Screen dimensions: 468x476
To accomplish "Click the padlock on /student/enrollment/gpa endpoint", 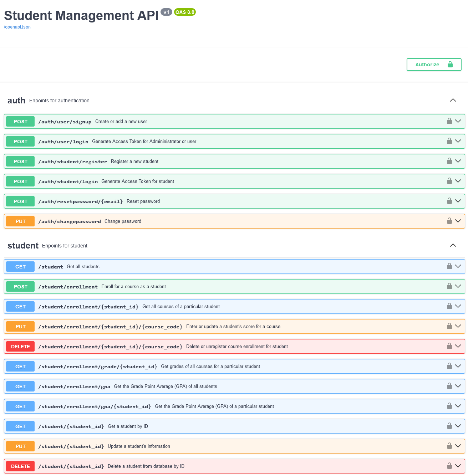I will [x=449, y=386].
